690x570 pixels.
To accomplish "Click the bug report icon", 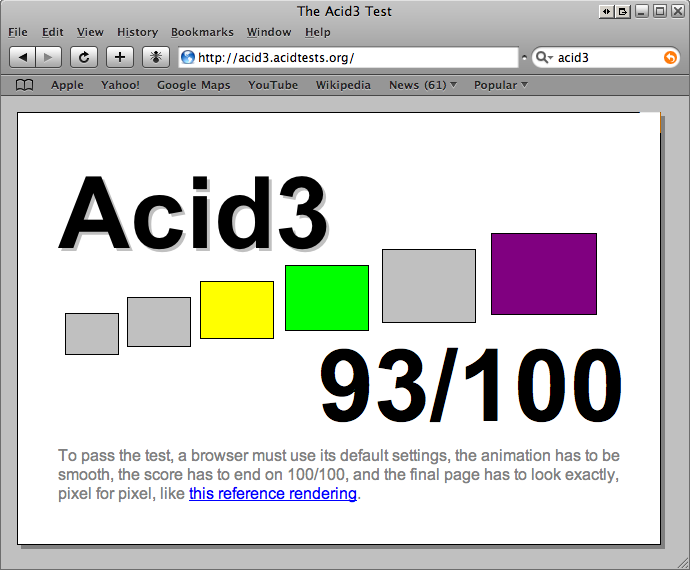I will (x=156, y=57).
